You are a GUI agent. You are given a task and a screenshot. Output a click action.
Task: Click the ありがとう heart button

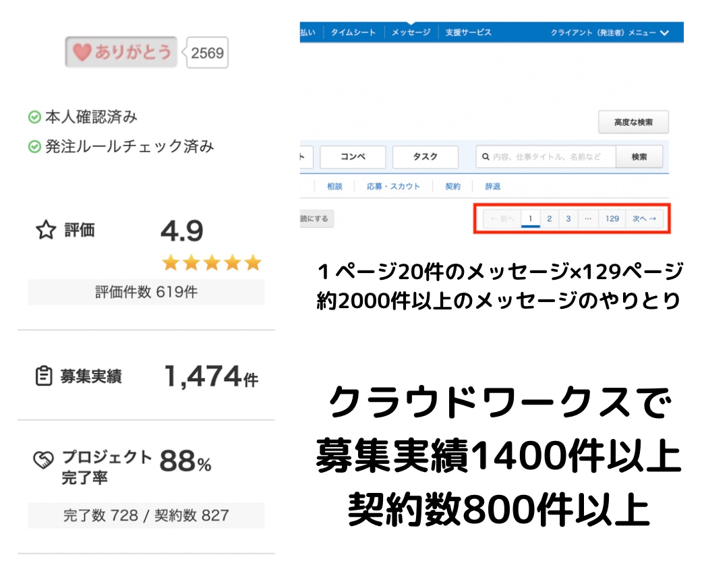pyautogui.click(x=121, y=52)
